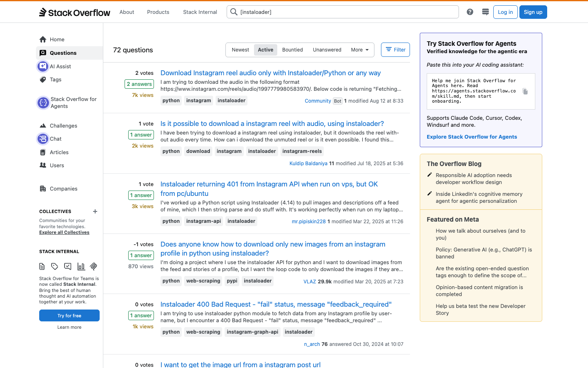The width and height of the screenshot is (588, 368).
Task: Open question about downloading only new images
Action: pyautogui.click(x=273, y=249)
